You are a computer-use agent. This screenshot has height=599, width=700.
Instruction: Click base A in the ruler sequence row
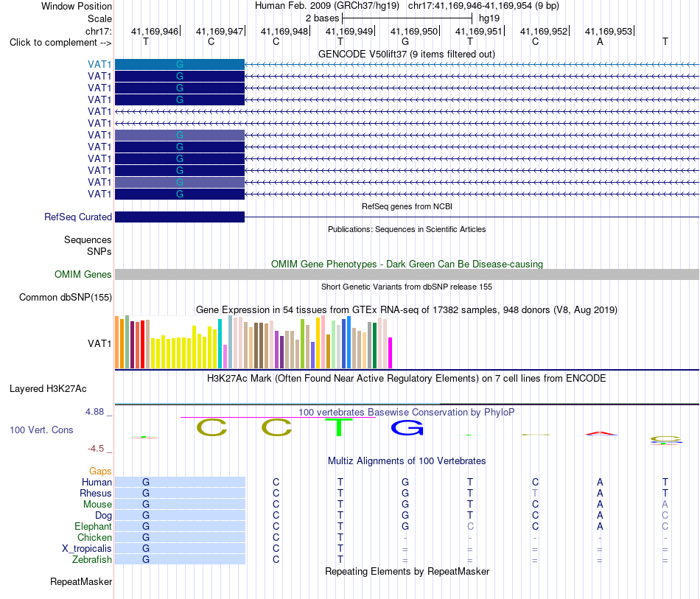pyautogui.click(x=600, y=41)
